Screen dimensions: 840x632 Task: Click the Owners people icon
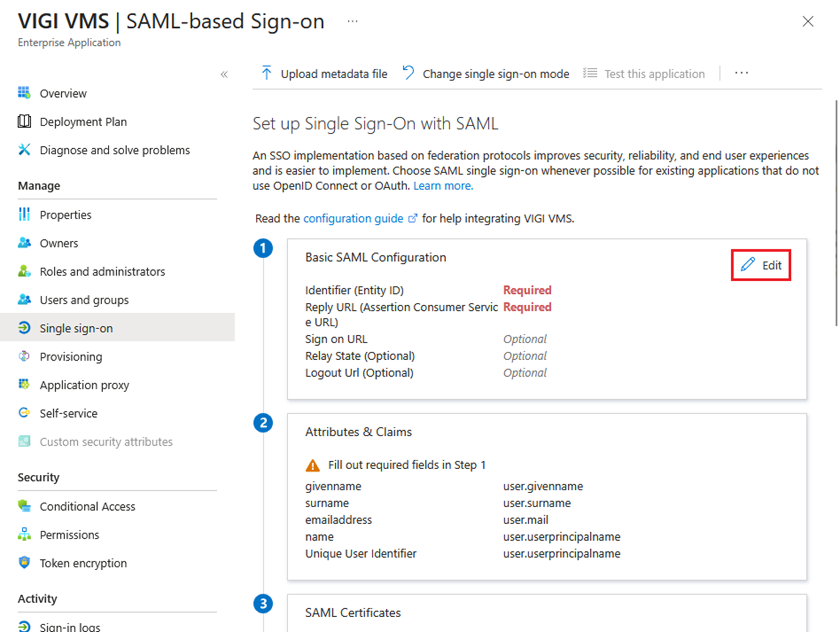tap(24, 242)
